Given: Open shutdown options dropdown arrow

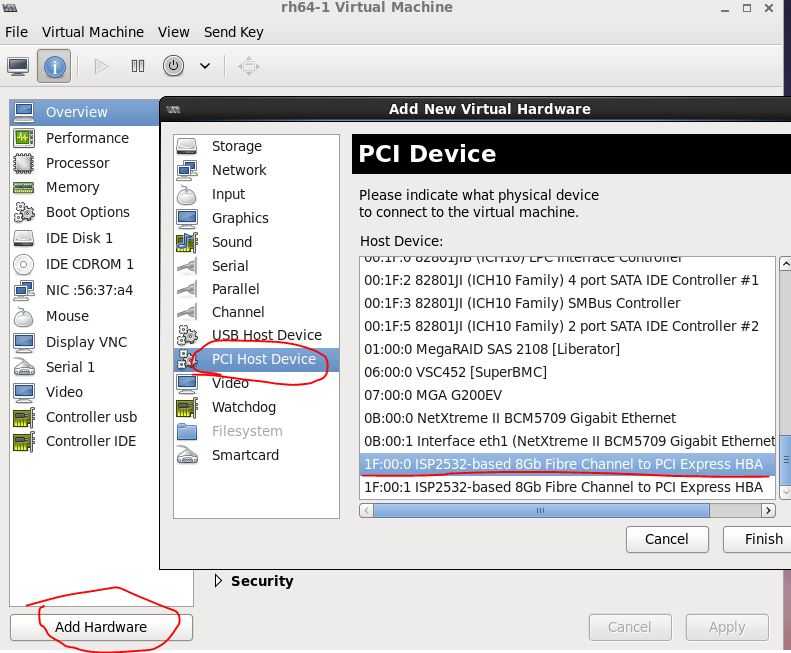Looking at the screenshot, I should [205, 66].
